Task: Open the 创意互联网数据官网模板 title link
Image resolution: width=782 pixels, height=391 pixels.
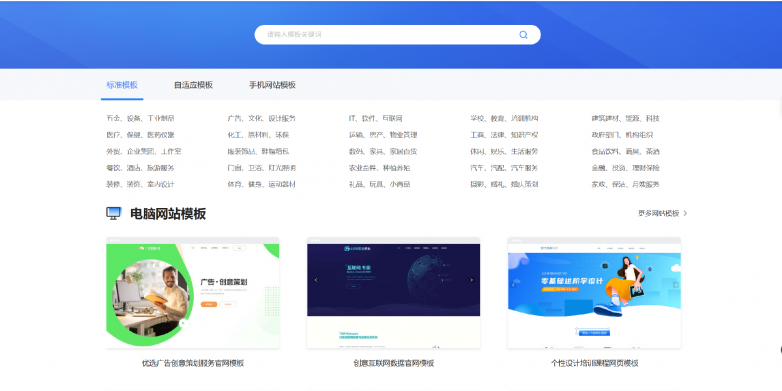Action: [393, 364]
